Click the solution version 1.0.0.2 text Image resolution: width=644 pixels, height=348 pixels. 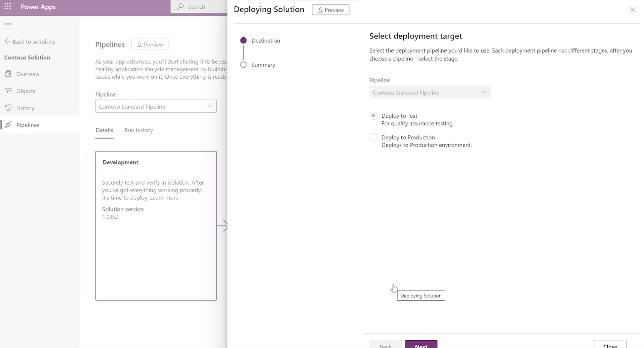coord(110,217)
